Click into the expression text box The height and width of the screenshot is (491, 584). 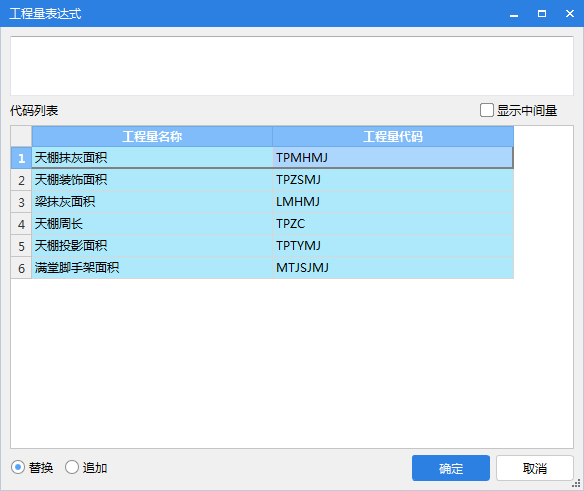tap(292, 66)
